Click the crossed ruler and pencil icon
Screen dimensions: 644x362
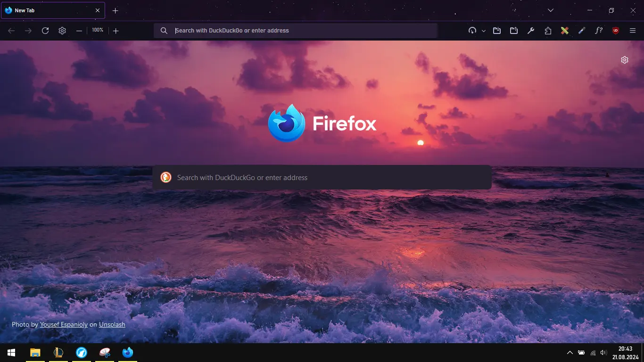click(565, 31)
